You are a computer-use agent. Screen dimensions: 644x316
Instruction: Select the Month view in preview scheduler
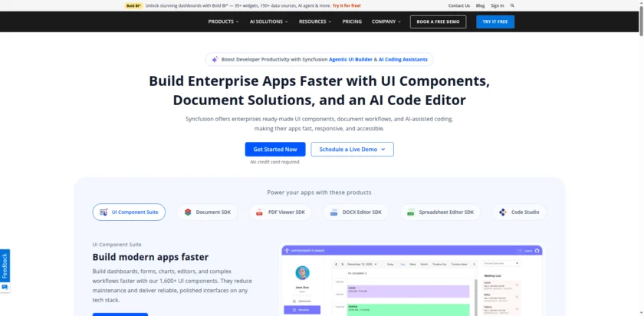tap(424, 264)
